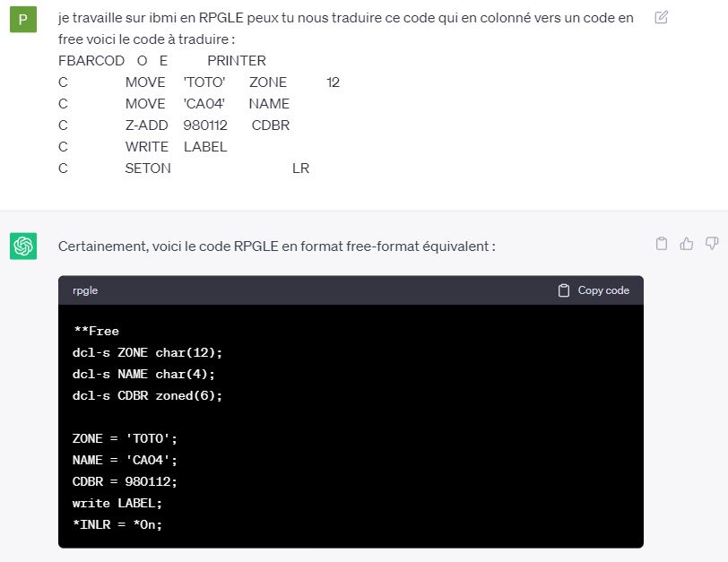
Task: Click the clipboard icon beside Copy code
Action: pyautogui.click(x=564, y=290)
